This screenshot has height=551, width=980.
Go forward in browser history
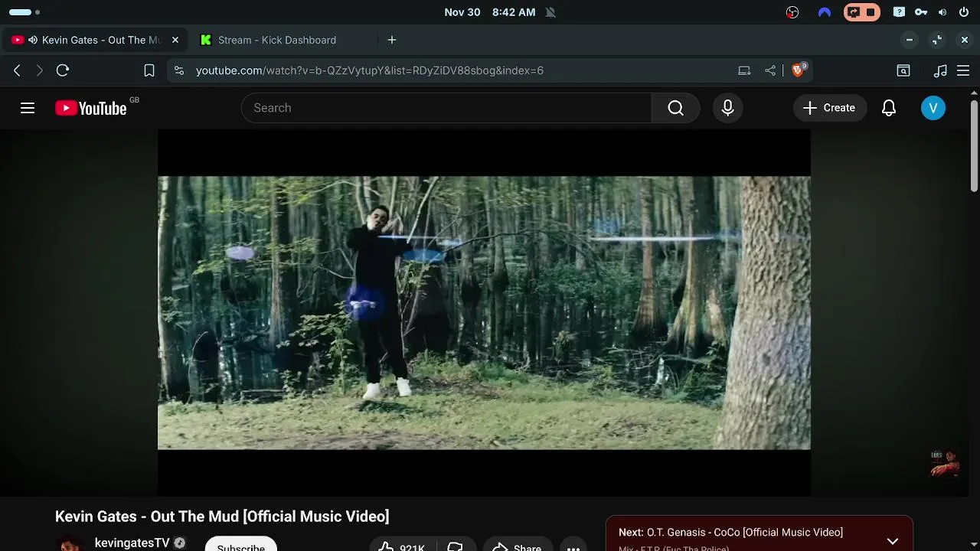[40, 70]
